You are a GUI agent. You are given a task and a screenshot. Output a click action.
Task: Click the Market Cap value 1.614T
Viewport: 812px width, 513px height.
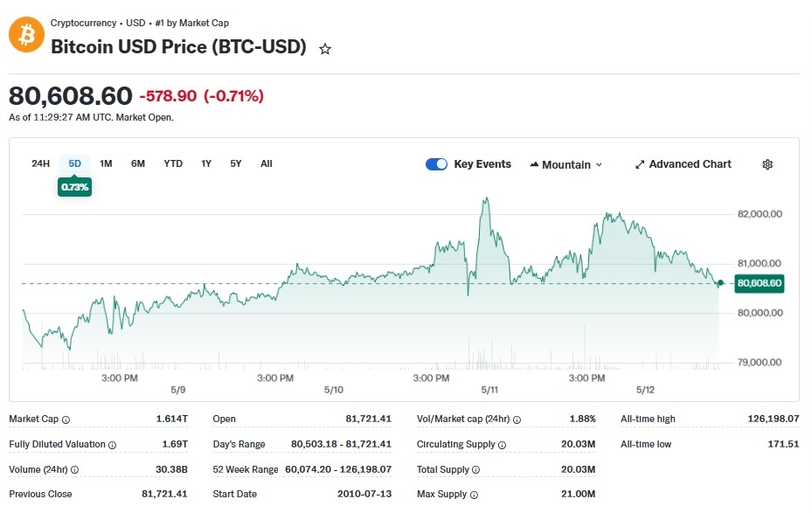172,419
